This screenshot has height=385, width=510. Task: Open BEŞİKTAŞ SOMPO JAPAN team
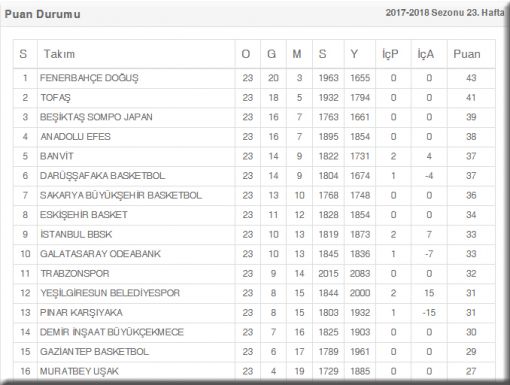tap(96, 117)
